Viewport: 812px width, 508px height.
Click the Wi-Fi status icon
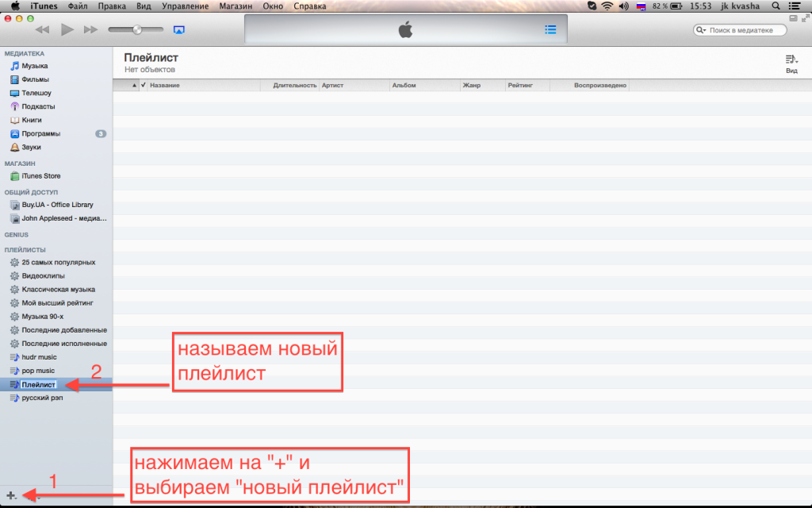tap(607, 6)
